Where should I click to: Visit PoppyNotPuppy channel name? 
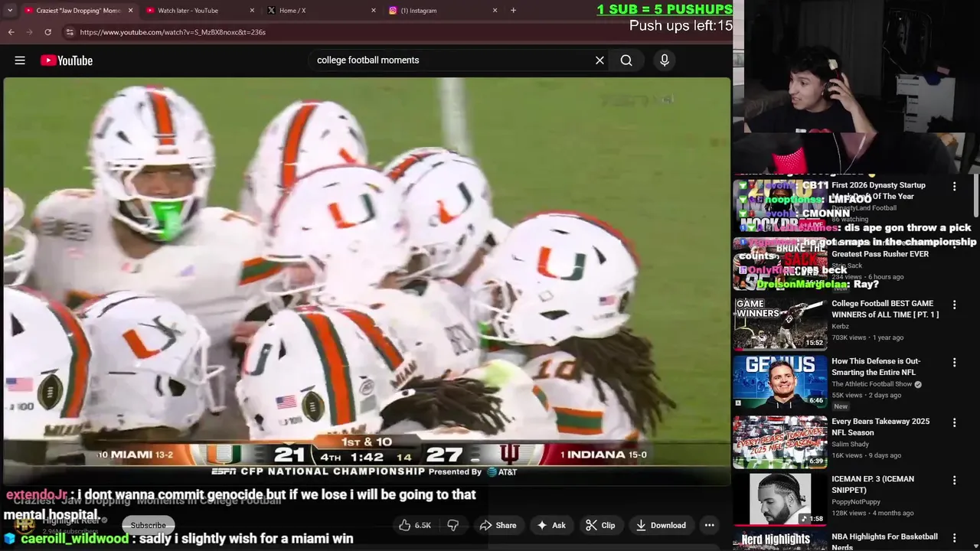pos(856,502)
